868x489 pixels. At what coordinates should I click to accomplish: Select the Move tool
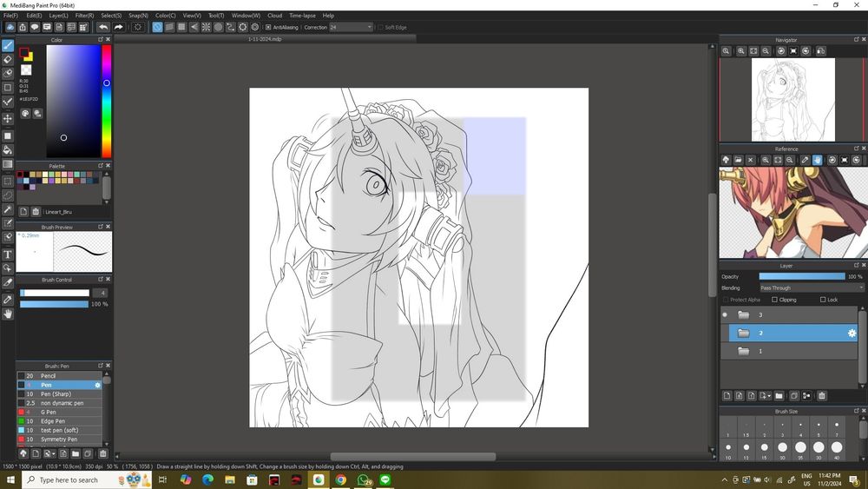point(8,118)
